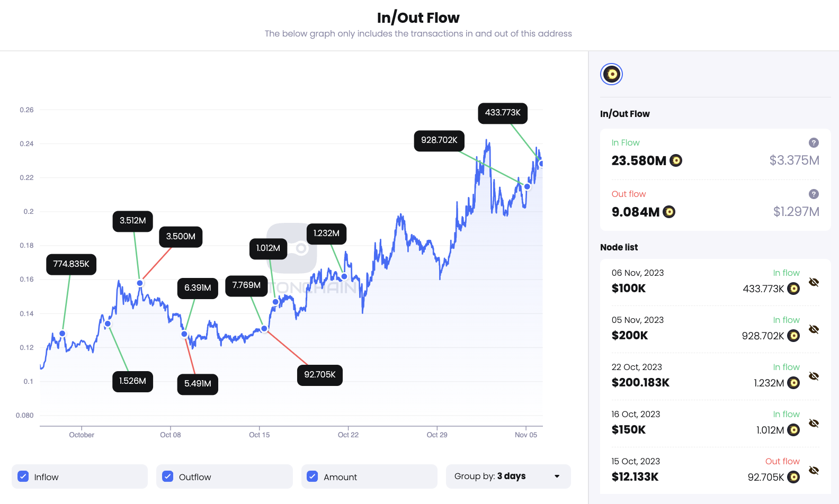Click coin icon next to 1.232M node

(793, 383)
